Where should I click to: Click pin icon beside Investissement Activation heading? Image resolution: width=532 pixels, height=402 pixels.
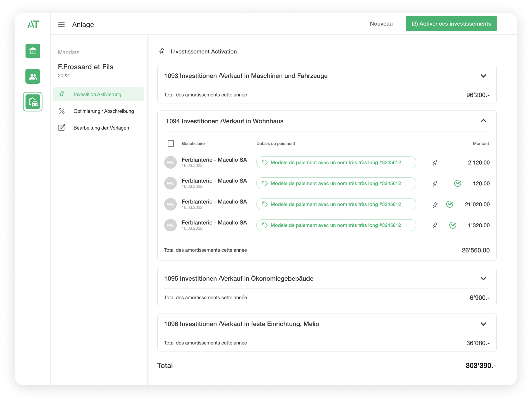click(162, 51)
